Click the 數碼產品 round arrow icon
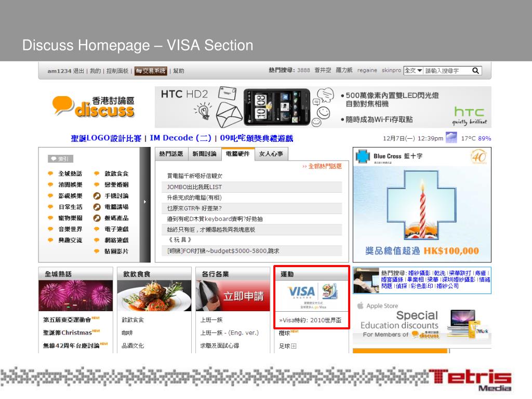Image resolution: width=532 pixels, height=399 pixels. click(x=97, y=218)
